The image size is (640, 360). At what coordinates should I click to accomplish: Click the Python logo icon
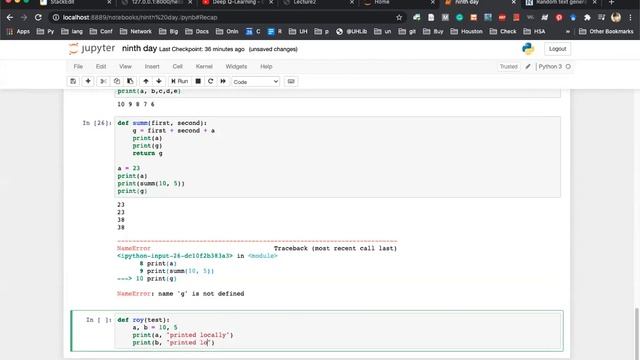point(528,49)
